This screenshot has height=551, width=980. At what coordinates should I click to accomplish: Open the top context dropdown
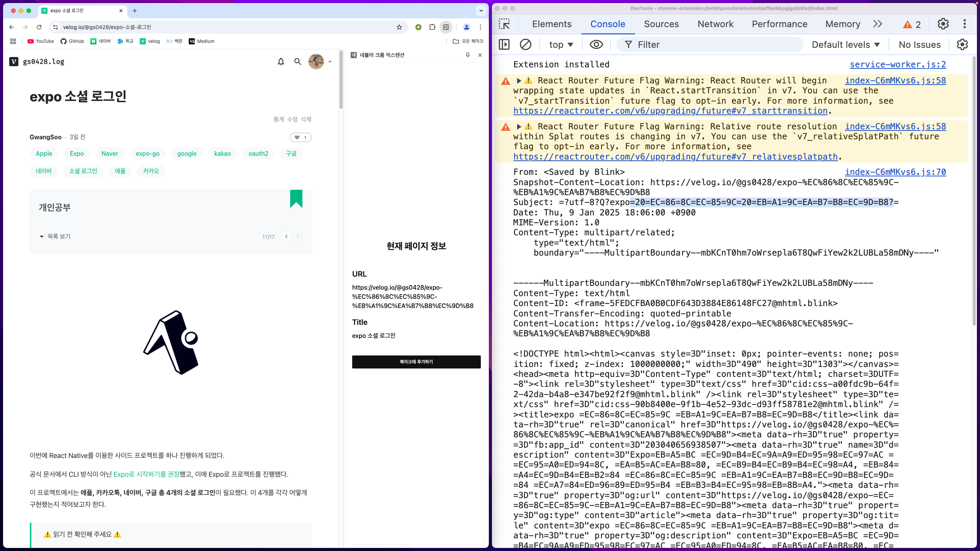pos(561,45)
